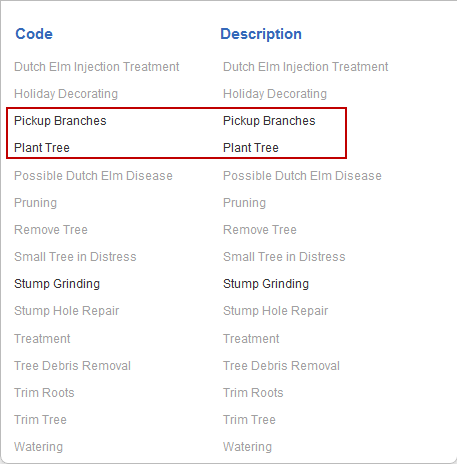
Task: Click Stump Hole Repair code
Action: (67, 311)
